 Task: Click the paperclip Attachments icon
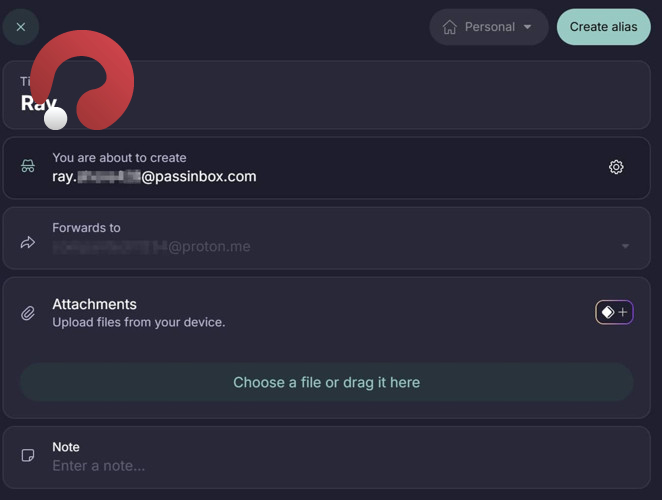[x=28, y=313]
